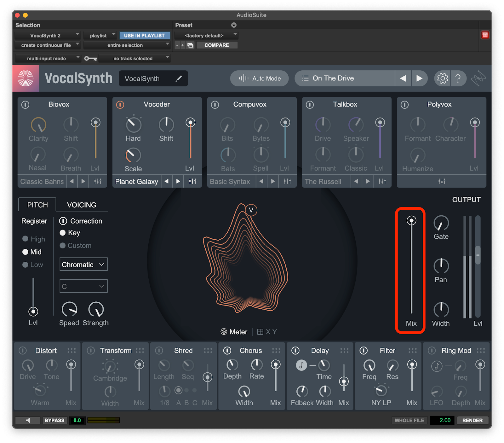Click the output Mix slider handle
Image resolution: width=504 pixels, height=443 pixels.
[411, 220]
